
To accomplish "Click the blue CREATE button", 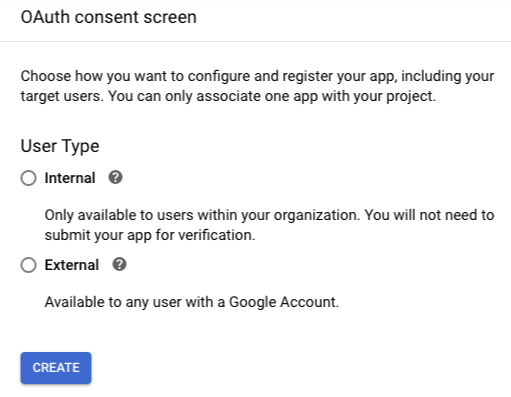I will tap(56, 368).
